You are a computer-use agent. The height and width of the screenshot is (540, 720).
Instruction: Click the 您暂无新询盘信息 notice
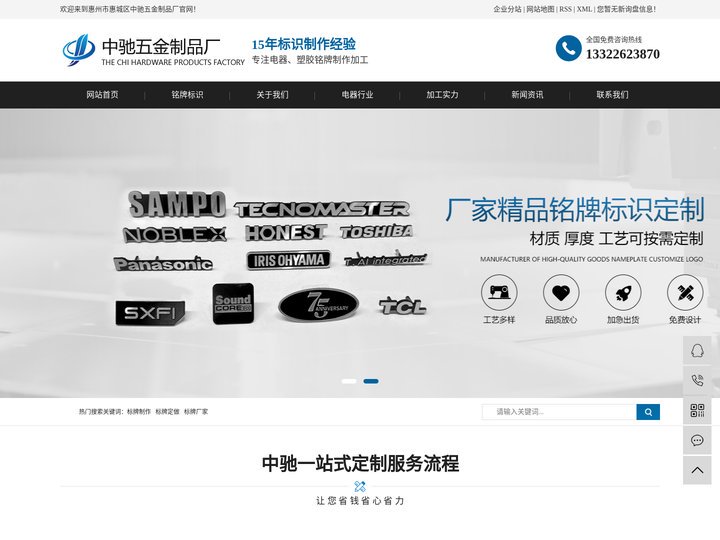click(626, 9)
